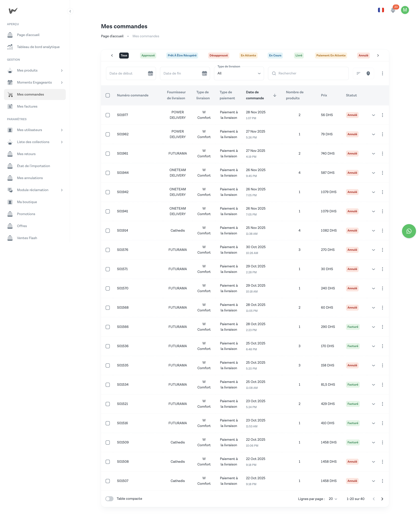The width and height of the screenshot is (420, 529).
Task: Sort by Date de commande arrow
Action: coord(275,95)
